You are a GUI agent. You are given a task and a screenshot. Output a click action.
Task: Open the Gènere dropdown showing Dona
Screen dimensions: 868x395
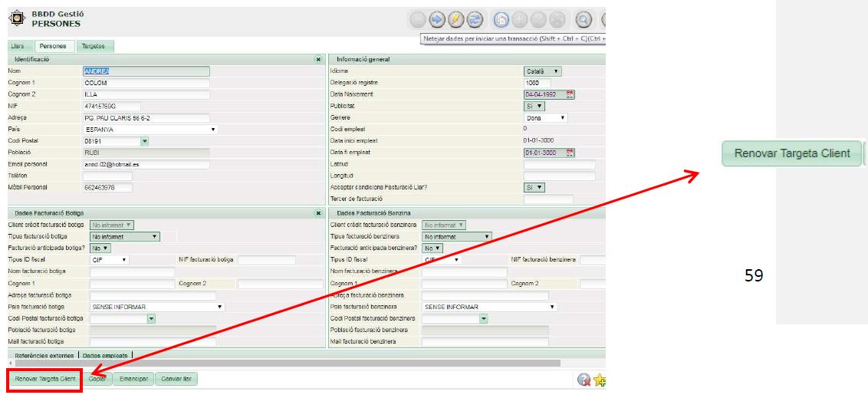[545, 118]
